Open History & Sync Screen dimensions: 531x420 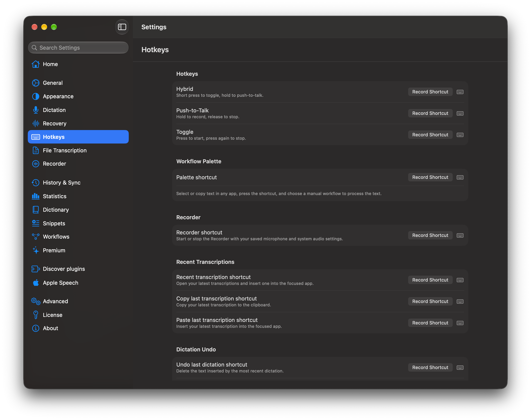click(78, 182)
